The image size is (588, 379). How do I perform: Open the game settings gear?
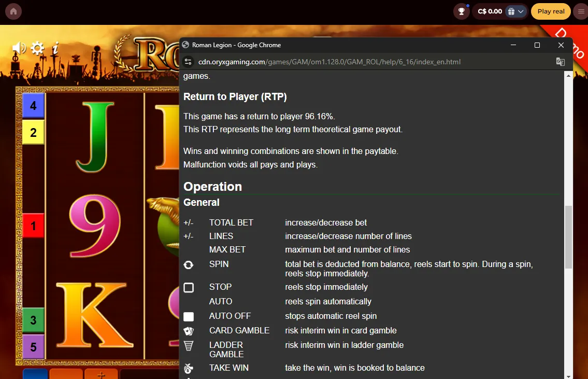coord(37,48)
